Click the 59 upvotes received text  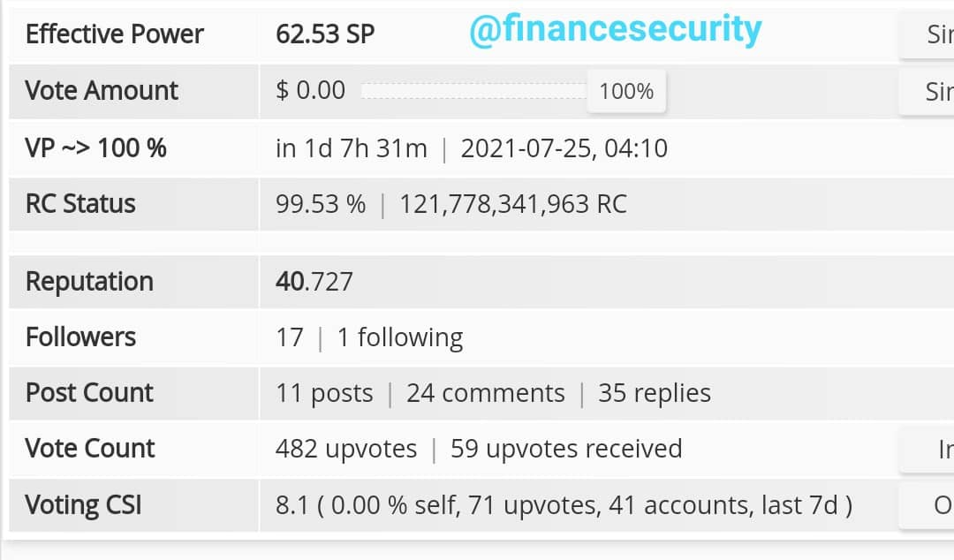[x=566, y=450]
